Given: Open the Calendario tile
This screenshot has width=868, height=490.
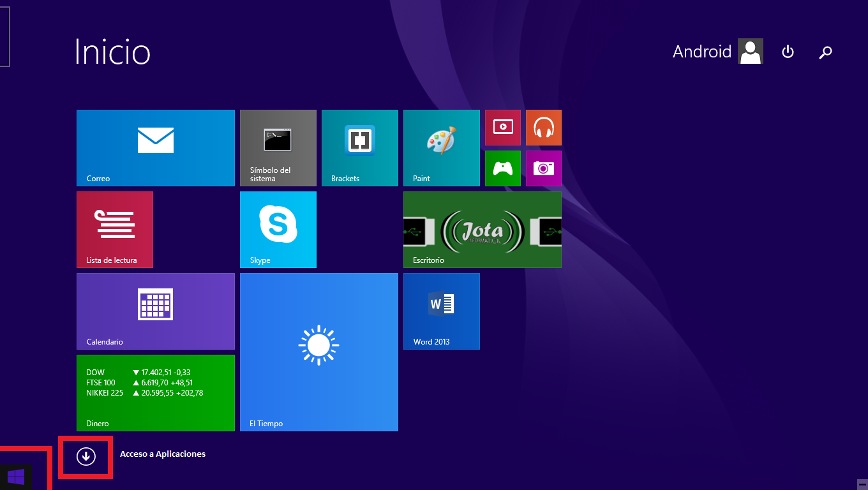Looking at the screenshot, I should point(155,311).
